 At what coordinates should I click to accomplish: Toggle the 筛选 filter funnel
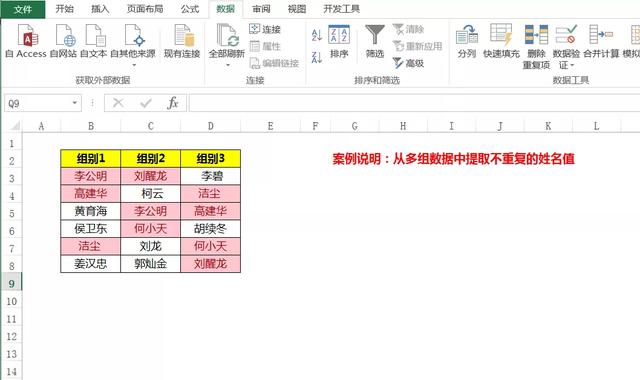[375, 41]
